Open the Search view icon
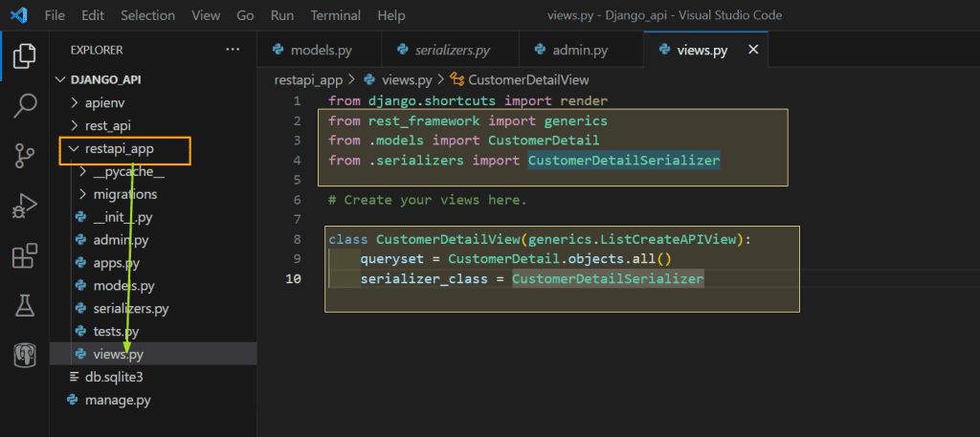The height and width of the screenshot is (437, 980). coord(24,105)
